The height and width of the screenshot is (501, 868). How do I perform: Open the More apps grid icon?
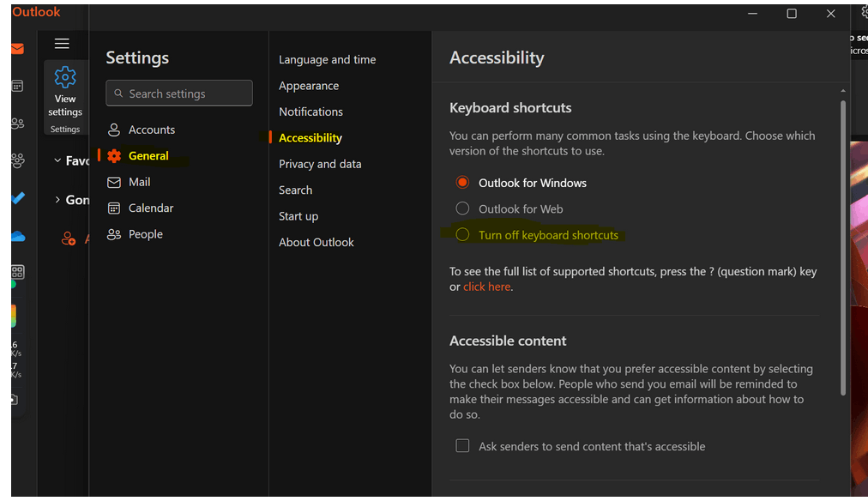18,272
